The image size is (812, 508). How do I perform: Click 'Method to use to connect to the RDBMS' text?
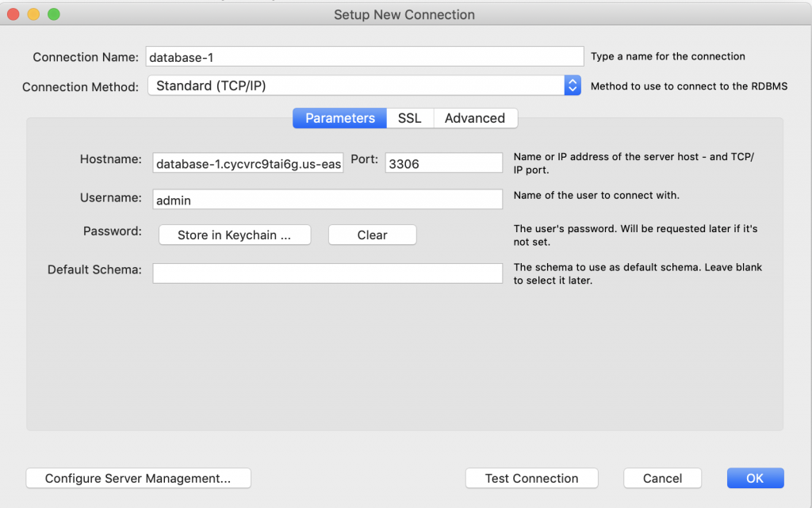(689, 86)
